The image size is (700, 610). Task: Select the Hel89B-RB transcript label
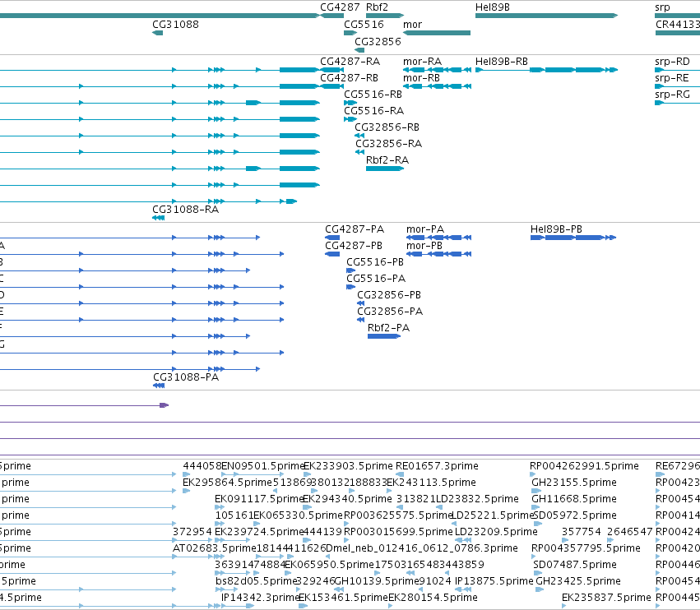pyautogui.click(x=501, y=62)
